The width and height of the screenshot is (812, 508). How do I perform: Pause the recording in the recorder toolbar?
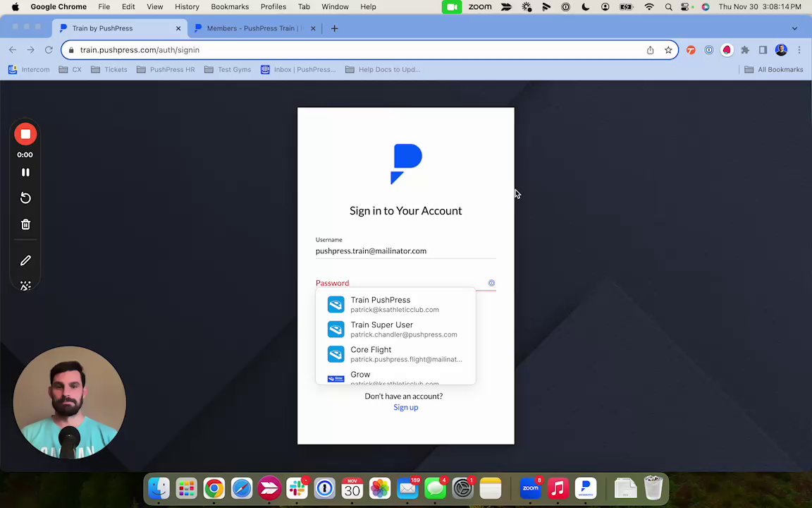[x=25, y=172]
